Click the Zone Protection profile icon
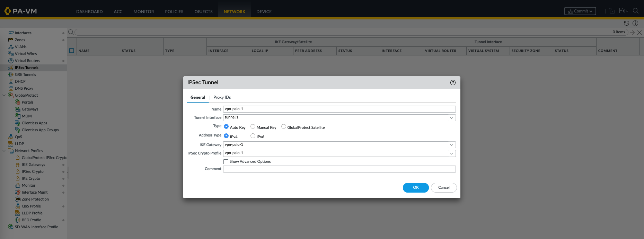The height and width of the screenshot is (239, 644). pos(18,199)
